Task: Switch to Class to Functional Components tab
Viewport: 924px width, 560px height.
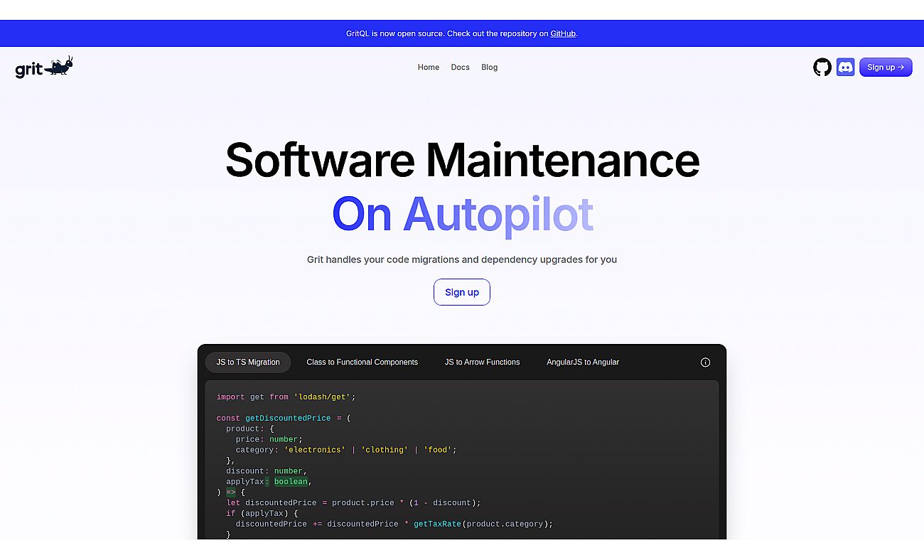Action: [362, 362]
